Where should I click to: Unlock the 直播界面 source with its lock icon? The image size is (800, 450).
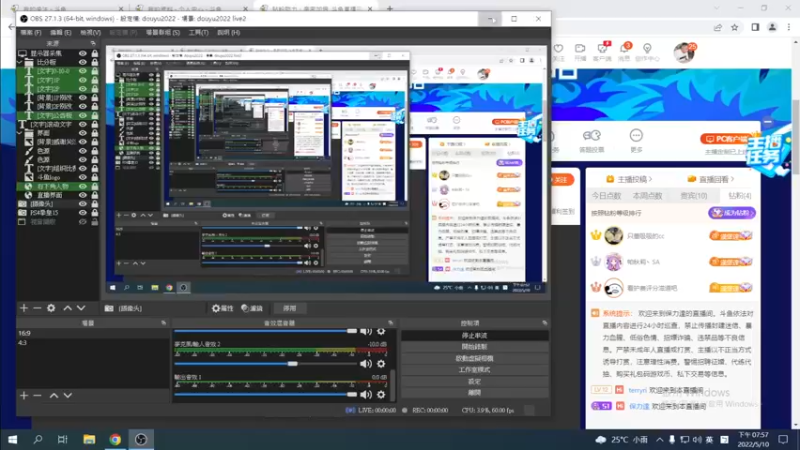[94, 195]
